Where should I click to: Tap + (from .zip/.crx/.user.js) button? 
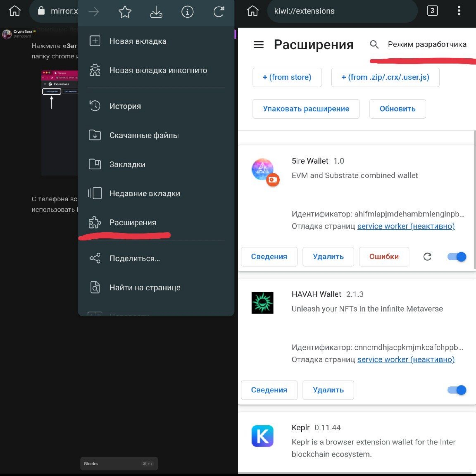point(385,77)
